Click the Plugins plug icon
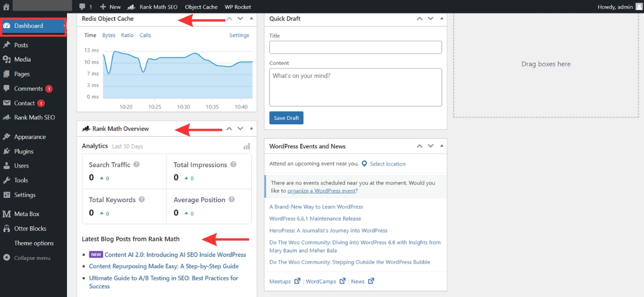The image size is (644, 297). [x=6, y=151]
